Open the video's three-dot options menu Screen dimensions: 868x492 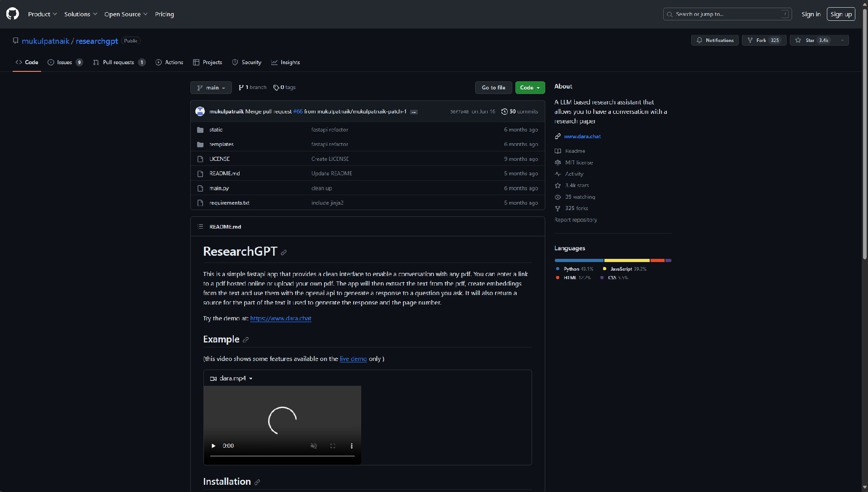(352, 446)
